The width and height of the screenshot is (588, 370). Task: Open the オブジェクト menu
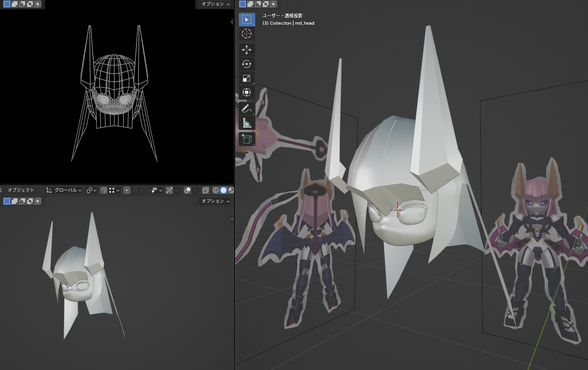point(21,190)
